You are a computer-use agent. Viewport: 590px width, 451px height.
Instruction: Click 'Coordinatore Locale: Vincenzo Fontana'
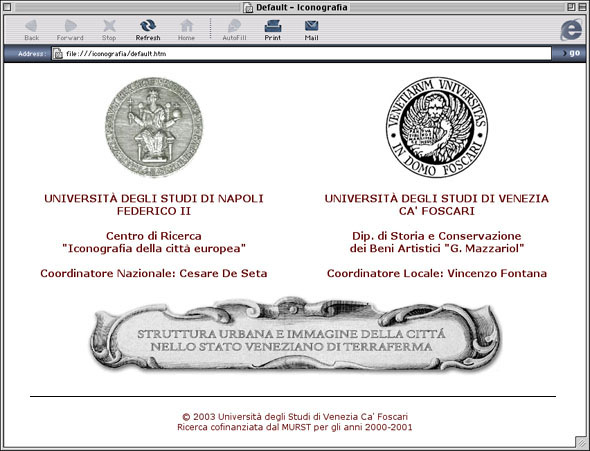point(437,273)
